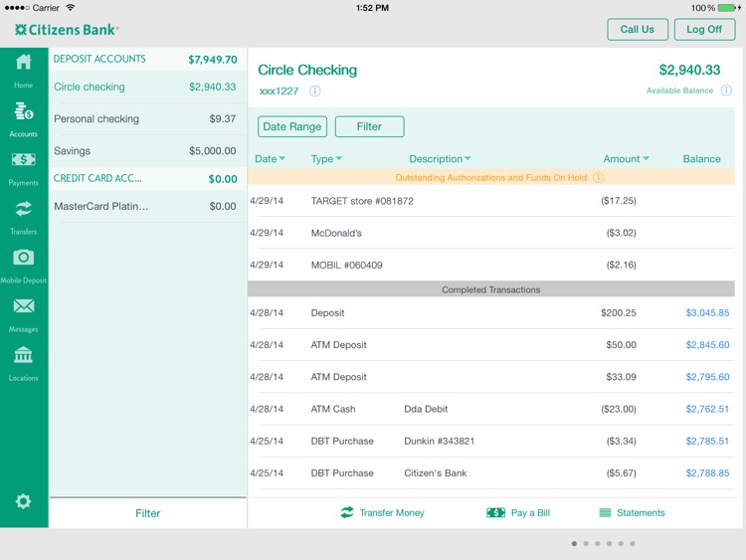Select the MasterCard Platin... account row

[147, 206]
